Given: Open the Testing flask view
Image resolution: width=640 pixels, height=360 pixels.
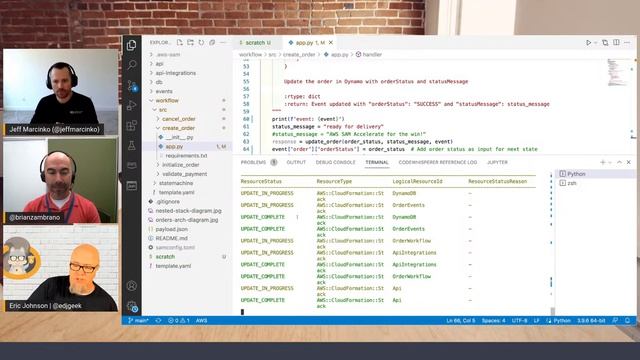Looking at the screenshot, I should click(131, 145).
